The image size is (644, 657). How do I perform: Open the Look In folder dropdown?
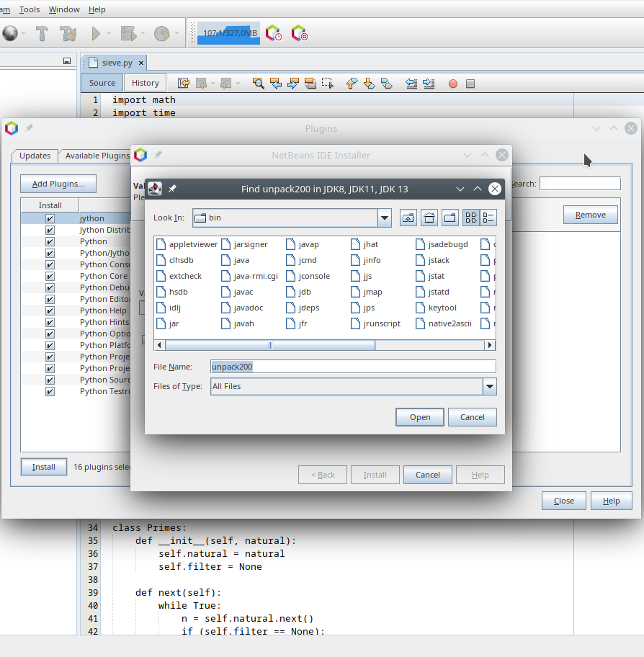click(384, 218)
